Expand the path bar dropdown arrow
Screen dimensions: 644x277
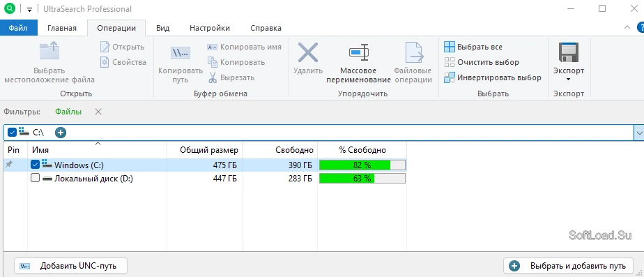click(x=640, y=133)
